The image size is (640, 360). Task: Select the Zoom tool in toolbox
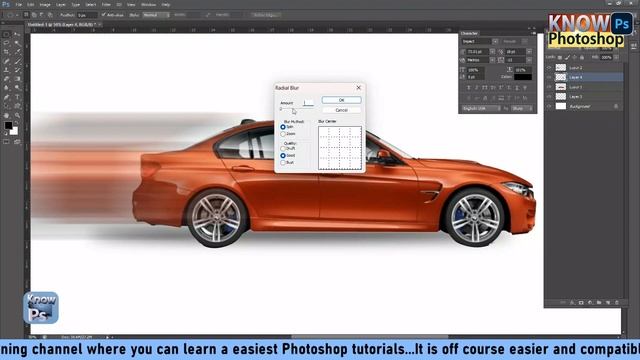(x=17, y=116)
